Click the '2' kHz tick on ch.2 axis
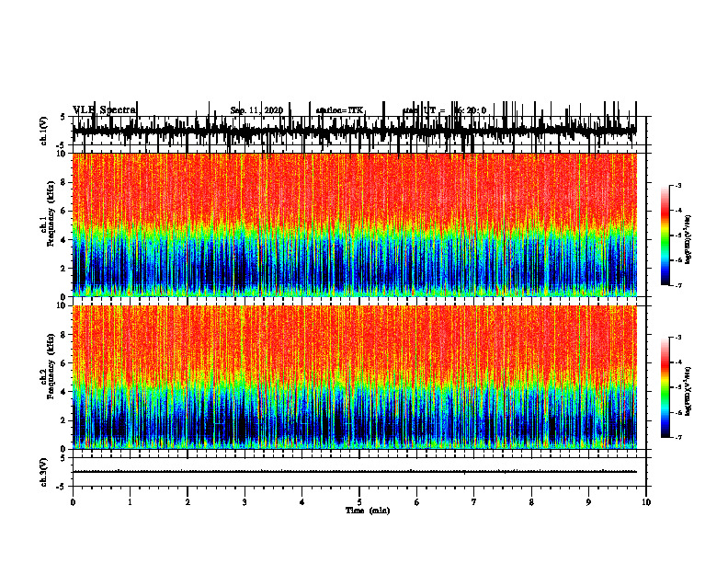The height and width of the screenshot is (563, 728). coord(64,420)
